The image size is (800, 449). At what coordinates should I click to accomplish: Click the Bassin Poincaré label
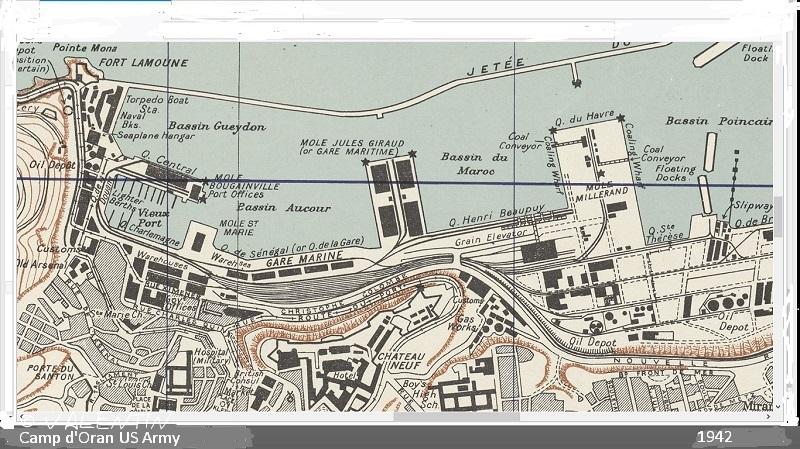pyautogui.click(x=733, y=121)
